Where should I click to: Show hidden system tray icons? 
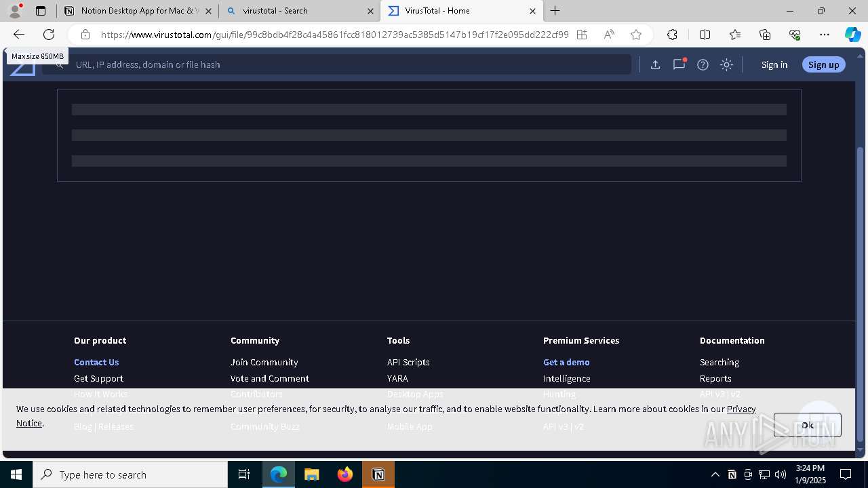[715, 474]
